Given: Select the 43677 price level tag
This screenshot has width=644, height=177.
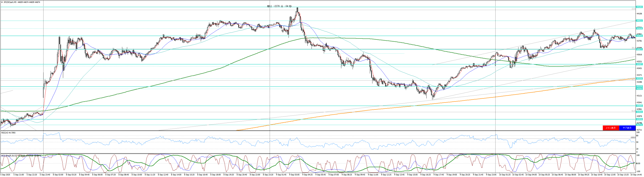Looking at the screenshot, I should (639, 49).
